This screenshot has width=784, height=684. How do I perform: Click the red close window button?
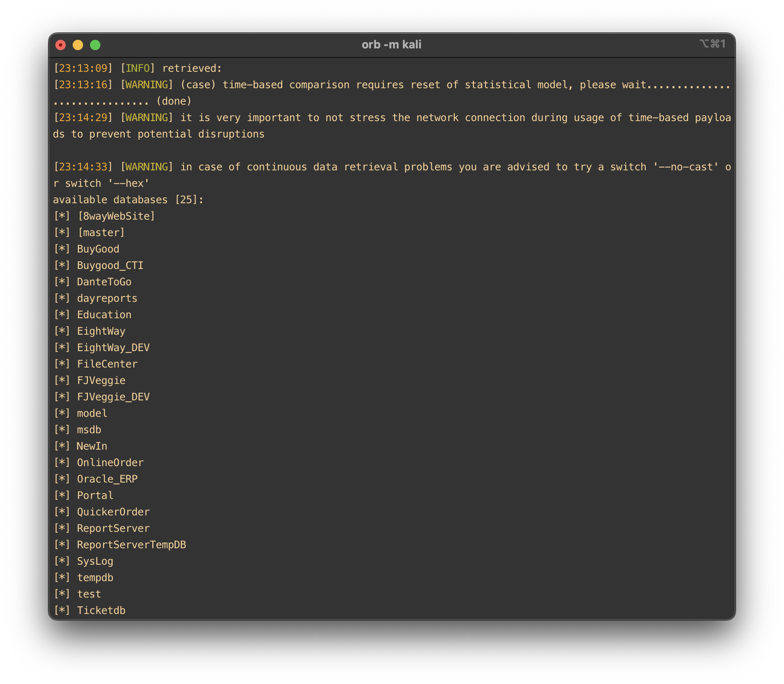[61, 45]
